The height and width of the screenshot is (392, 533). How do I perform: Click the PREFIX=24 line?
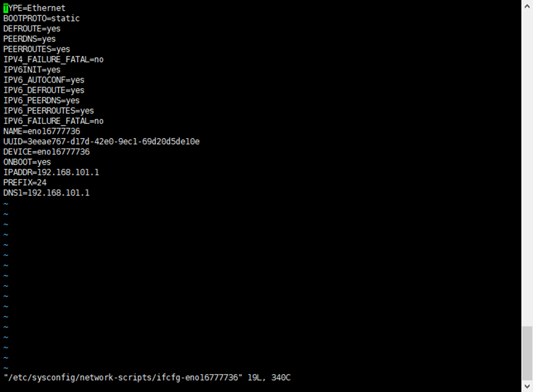[x=25, y=182]
